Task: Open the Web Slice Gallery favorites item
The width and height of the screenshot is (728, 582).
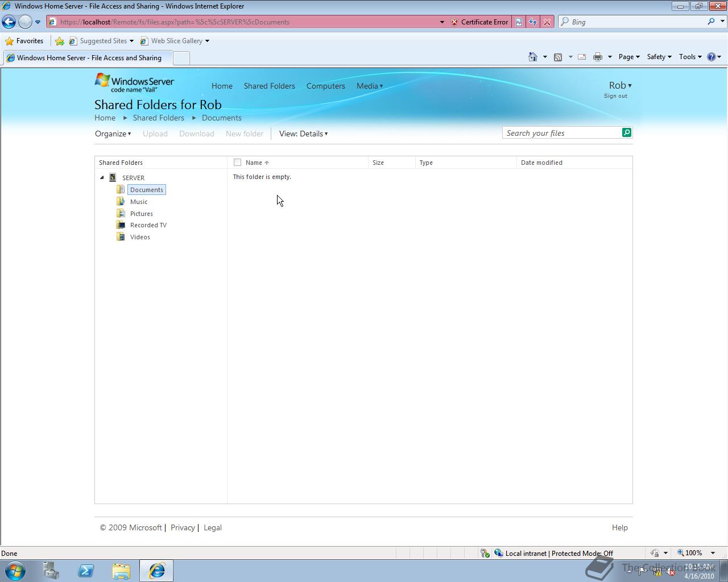Action: pyautogui.click(x=175, y=41)
